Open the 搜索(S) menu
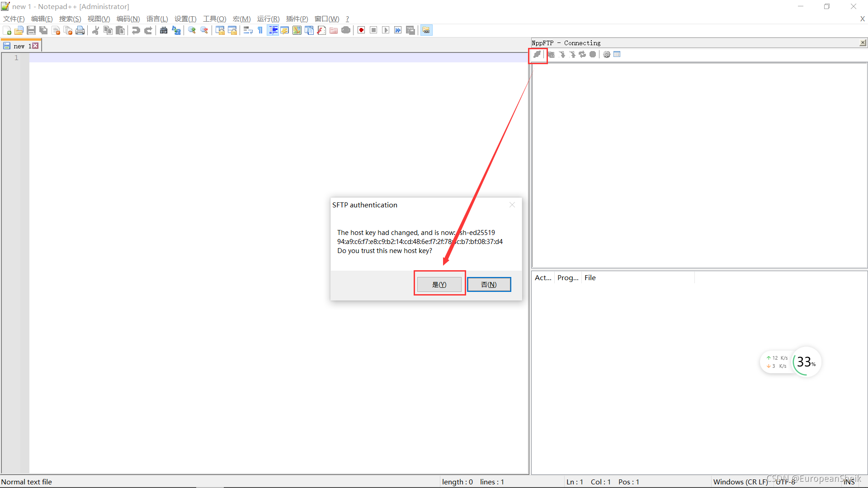 (x=70, y=19)
